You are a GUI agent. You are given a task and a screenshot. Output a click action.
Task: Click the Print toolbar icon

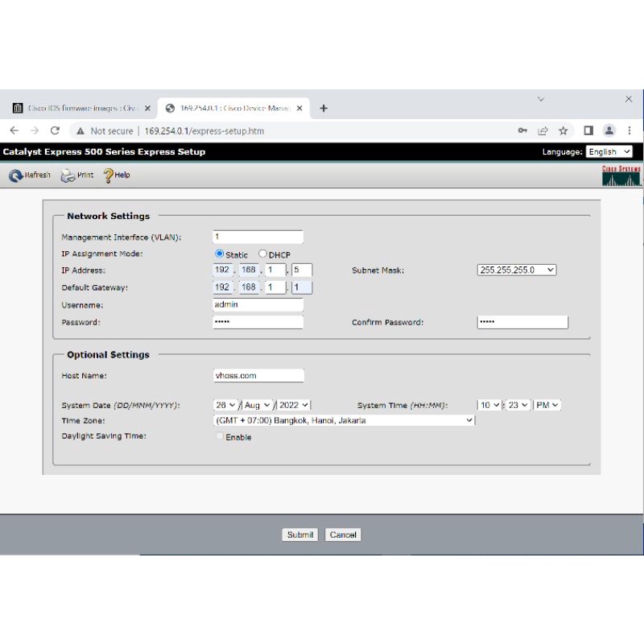tap(68, 175)
